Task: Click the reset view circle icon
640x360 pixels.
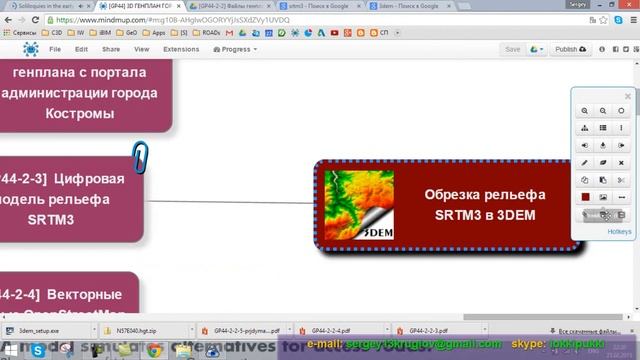Action: tap(621, 111)
